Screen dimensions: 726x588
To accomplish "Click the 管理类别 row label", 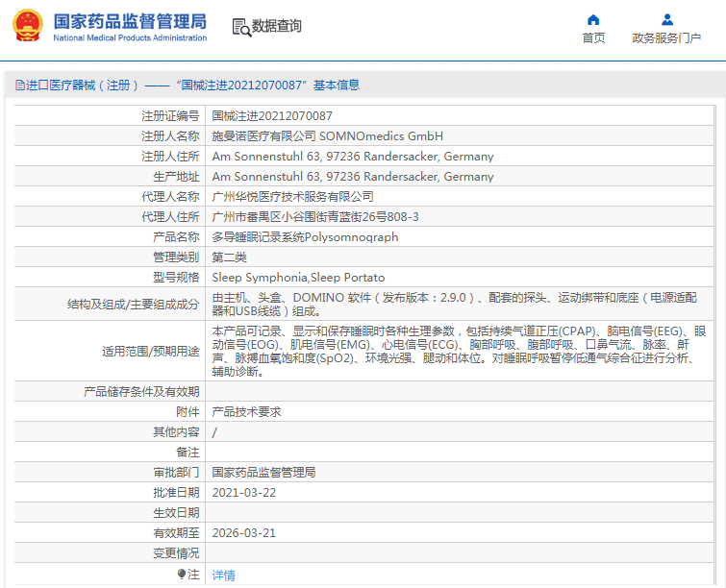I will point(176,257).
